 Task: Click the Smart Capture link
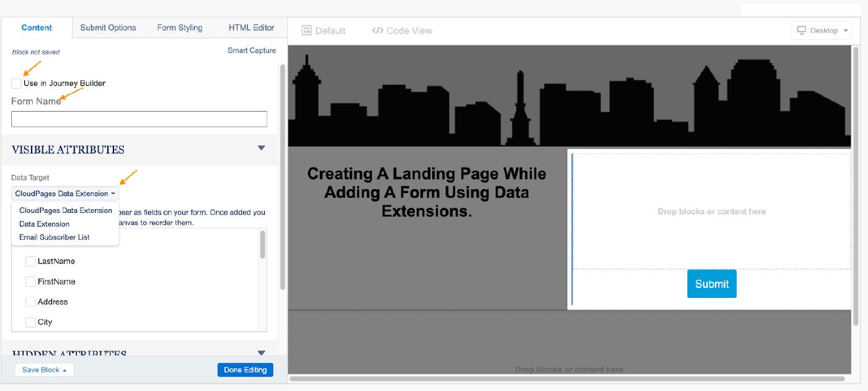(x=252, y=50)
